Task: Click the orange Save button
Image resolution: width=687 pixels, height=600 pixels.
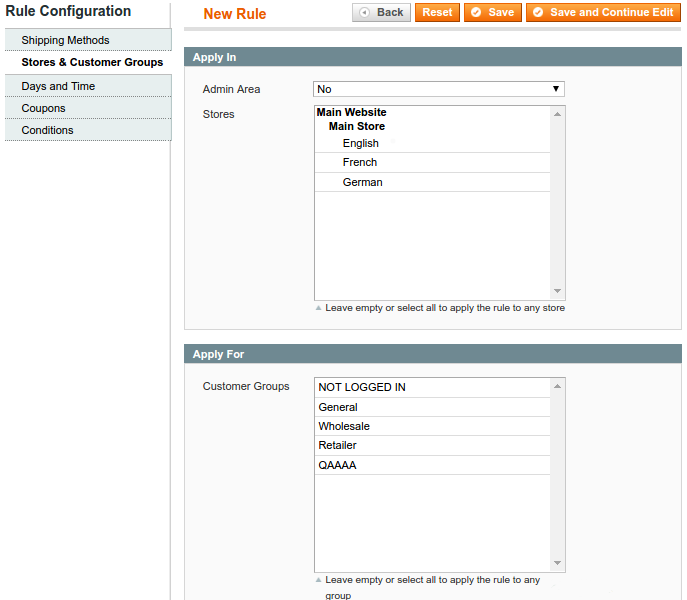Action: point(492,13)
